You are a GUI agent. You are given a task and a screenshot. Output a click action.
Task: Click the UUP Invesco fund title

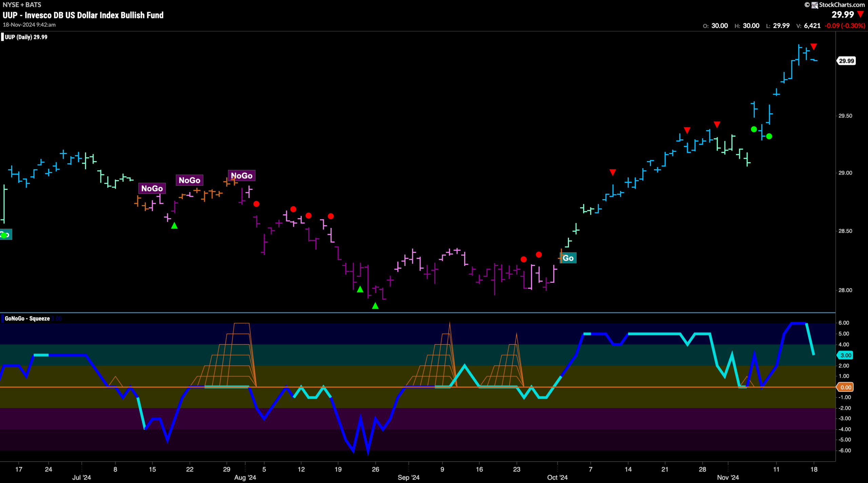click(83, 15)
